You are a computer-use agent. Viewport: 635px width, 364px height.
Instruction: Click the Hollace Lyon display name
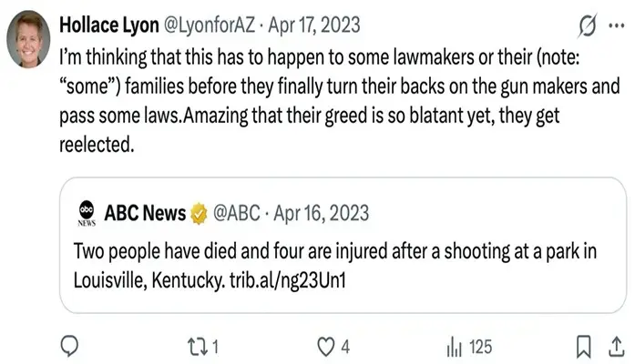point(109,25)
